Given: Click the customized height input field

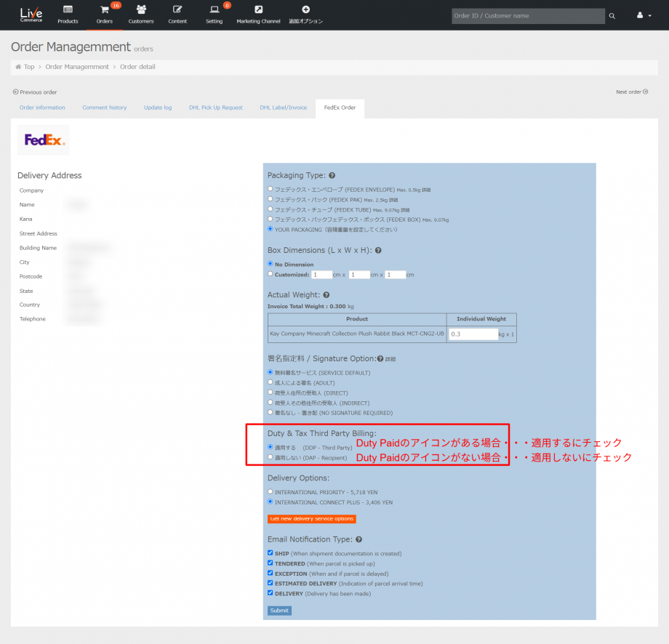Looking at the screenshot, I should click(x=395, y=275).
